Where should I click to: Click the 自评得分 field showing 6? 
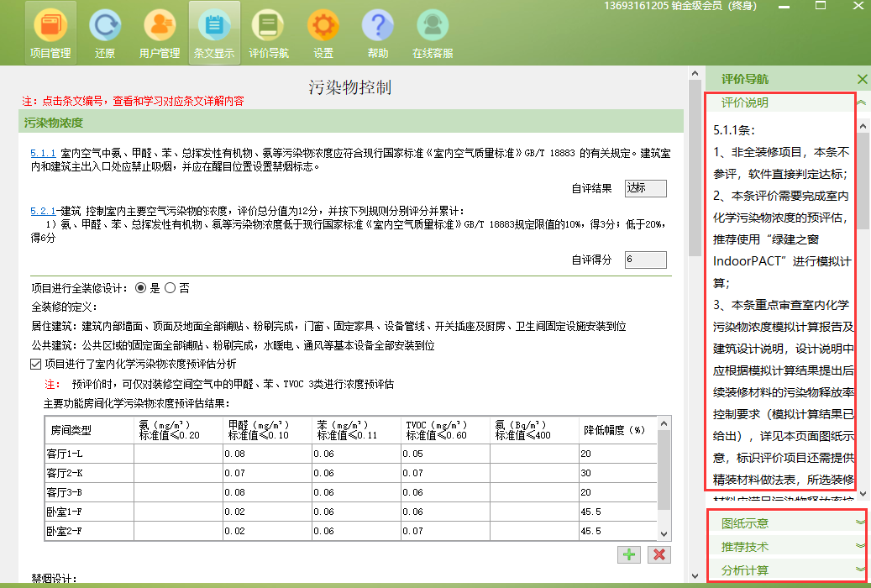coord(645,260)
